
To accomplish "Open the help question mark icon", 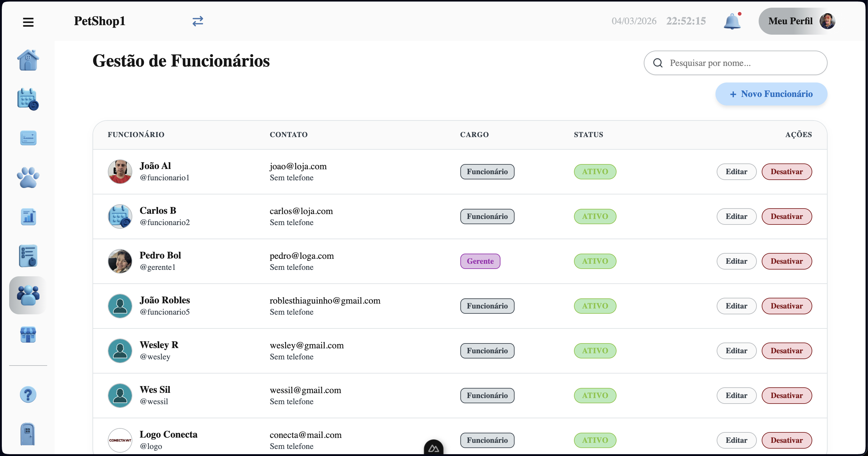I will (x=28, y=394).
